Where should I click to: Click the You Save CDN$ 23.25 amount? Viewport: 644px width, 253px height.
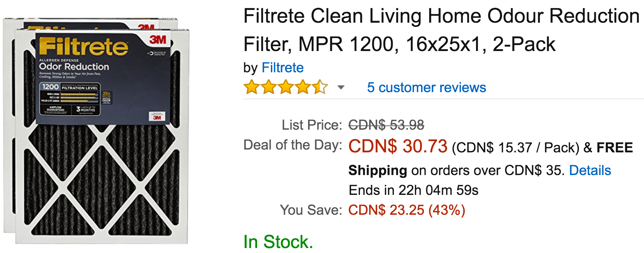406,210
